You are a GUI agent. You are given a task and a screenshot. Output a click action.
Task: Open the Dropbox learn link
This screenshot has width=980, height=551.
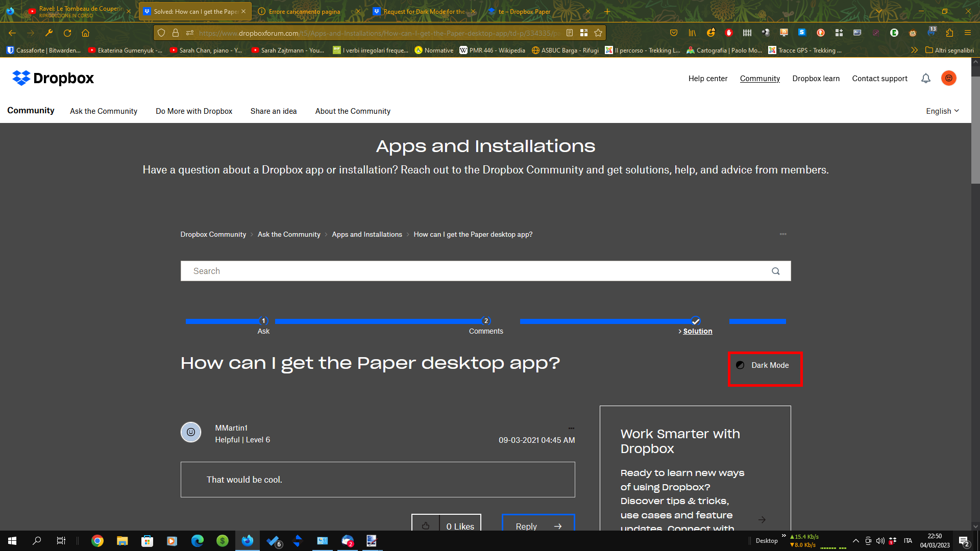[816, 79]
